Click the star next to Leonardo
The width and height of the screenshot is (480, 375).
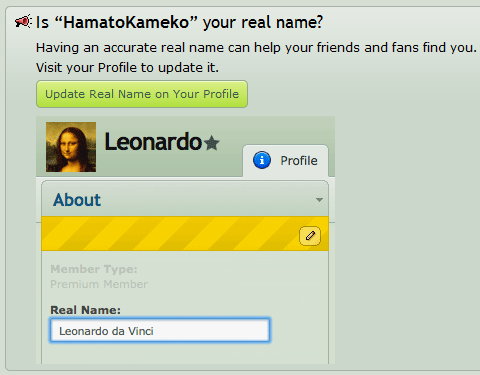coord(212,143)
